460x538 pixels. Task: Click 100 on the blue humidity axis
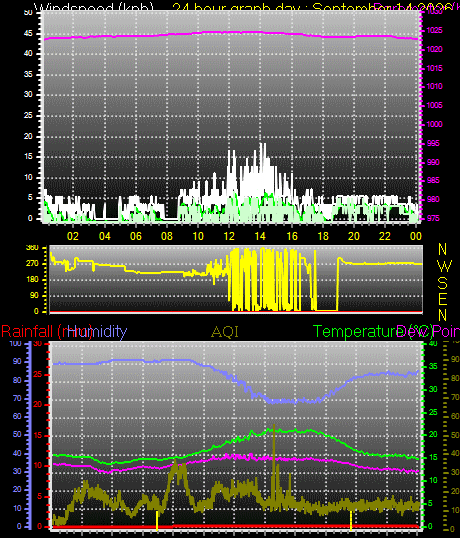click(15, 343)
